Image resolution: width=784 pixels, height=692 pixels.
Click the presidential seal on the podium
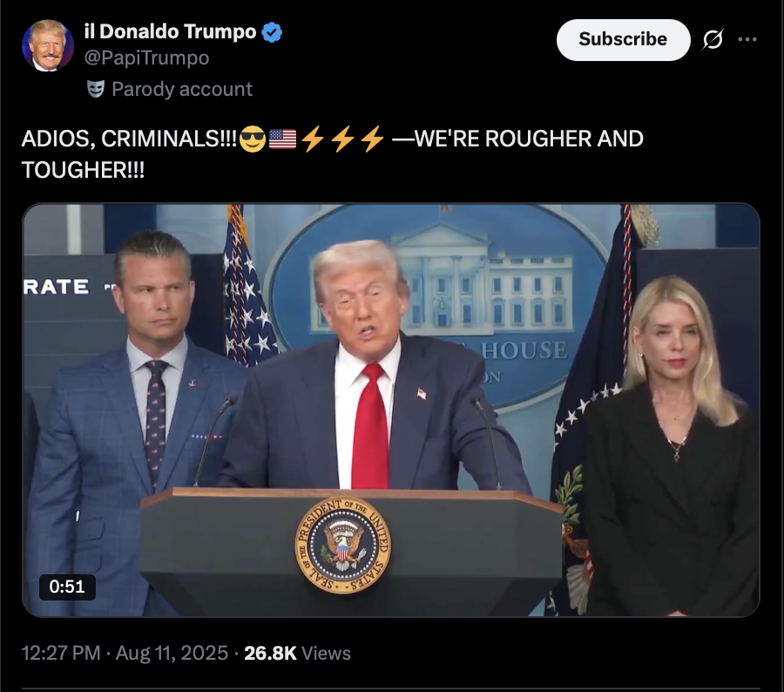coord(343,545)
